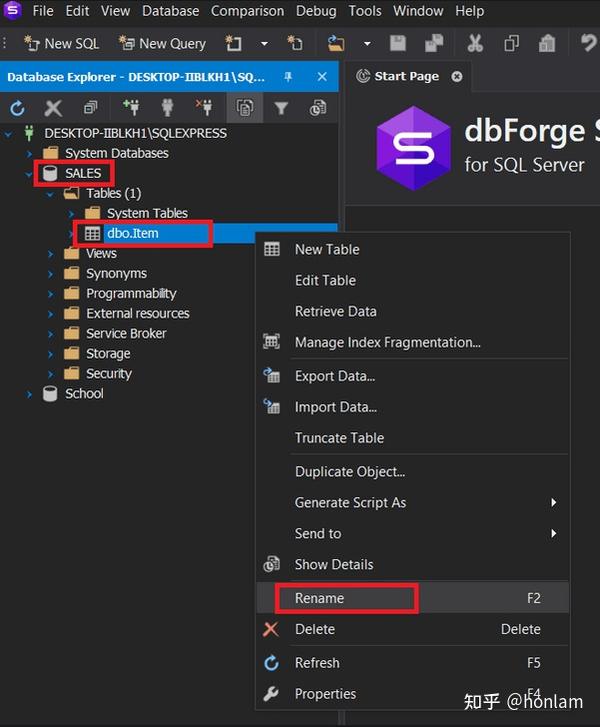Screen dimensions: 600x727
Task: Expand the School database node
Action: click(30, 394)
